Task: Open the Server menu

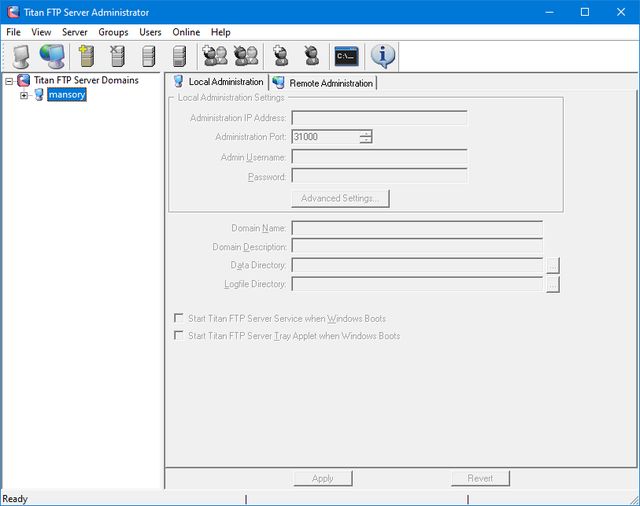Action: [75, 32]
